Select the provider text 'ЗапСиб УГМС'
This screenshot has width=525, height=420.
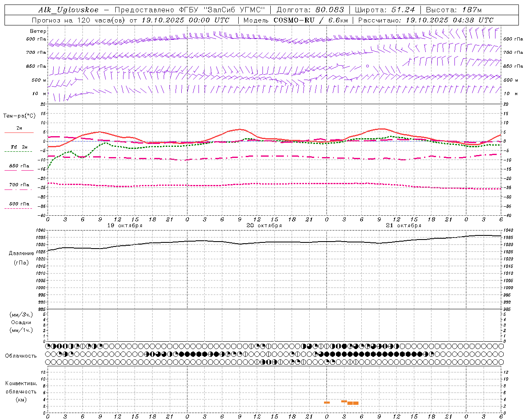click(234, 10)
